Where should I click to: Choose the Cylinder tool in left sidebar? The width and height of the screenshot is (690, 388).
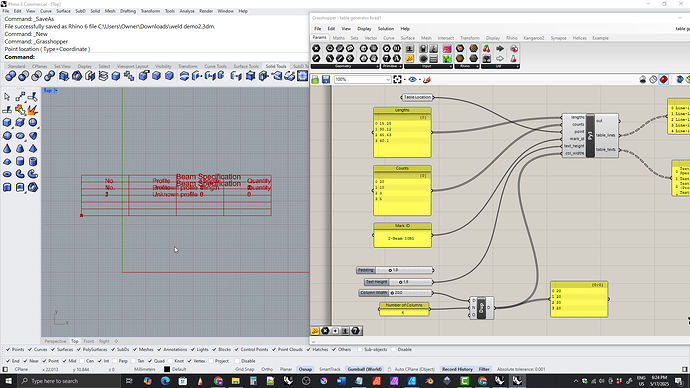(20, 161)
